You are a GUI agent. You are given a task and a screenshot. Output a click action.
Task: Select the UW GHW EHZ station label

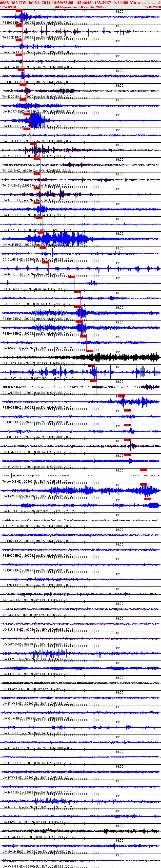point(38,52)
